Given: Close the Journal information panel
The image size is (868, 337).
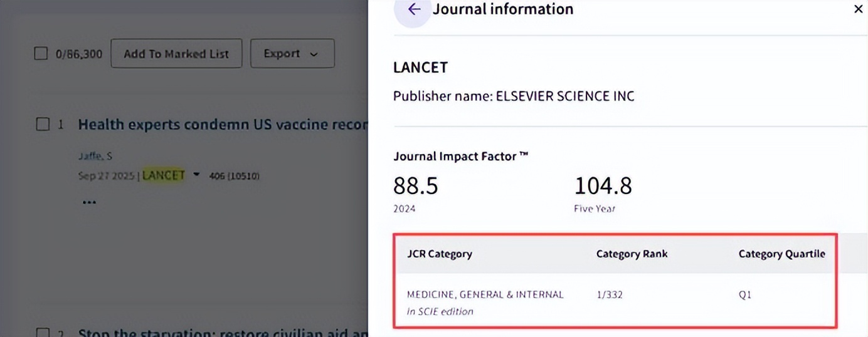Looking at the screenshot, I should [x=858, y=9].
